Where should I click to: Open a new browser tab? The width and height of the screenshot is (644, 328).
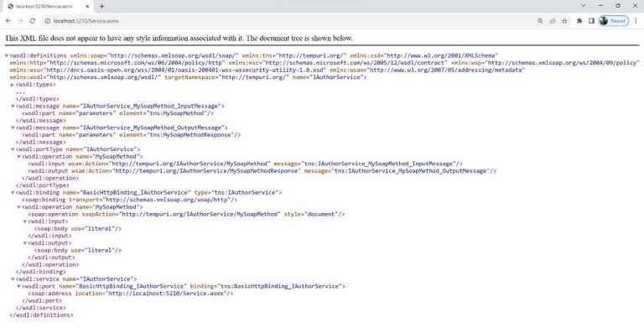[x=101, y=6]
